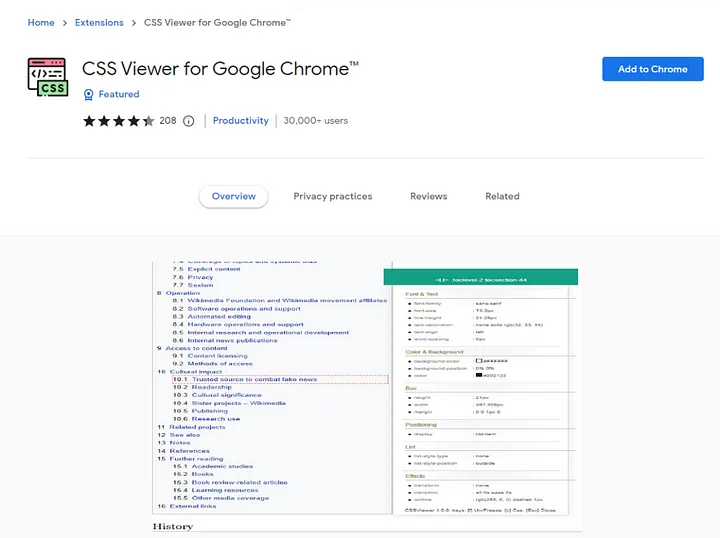Click the extension preview screenshot
The width and height of the screenshot is (720, 538).
click(x=367, y=397)
